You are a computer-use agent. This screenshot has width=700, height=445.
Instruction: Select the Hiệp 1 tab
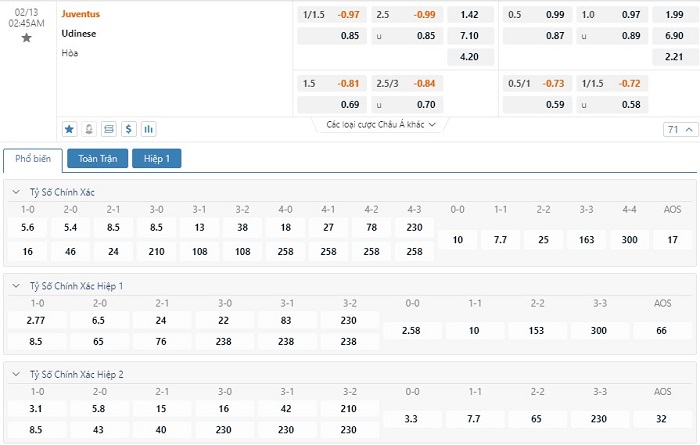tap(157, 158)
